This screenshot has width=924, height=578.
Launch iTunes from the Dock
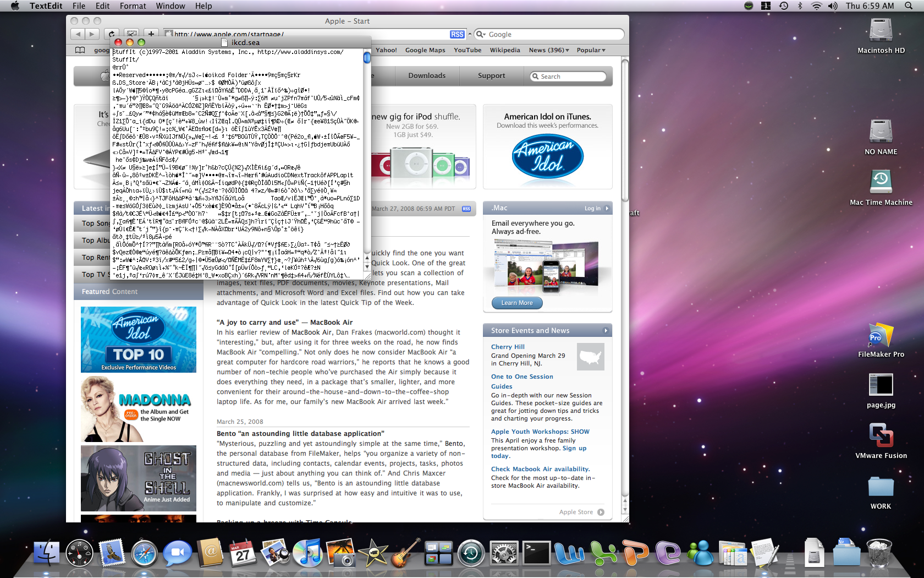coord(308,553)
